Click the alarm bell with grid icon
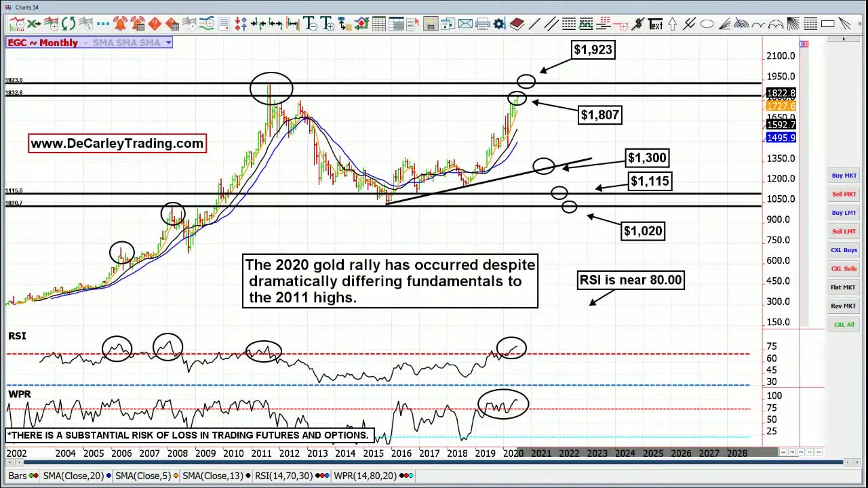Image resolution: width=868 pixels, height=488 pixels. tap(137, 24)
